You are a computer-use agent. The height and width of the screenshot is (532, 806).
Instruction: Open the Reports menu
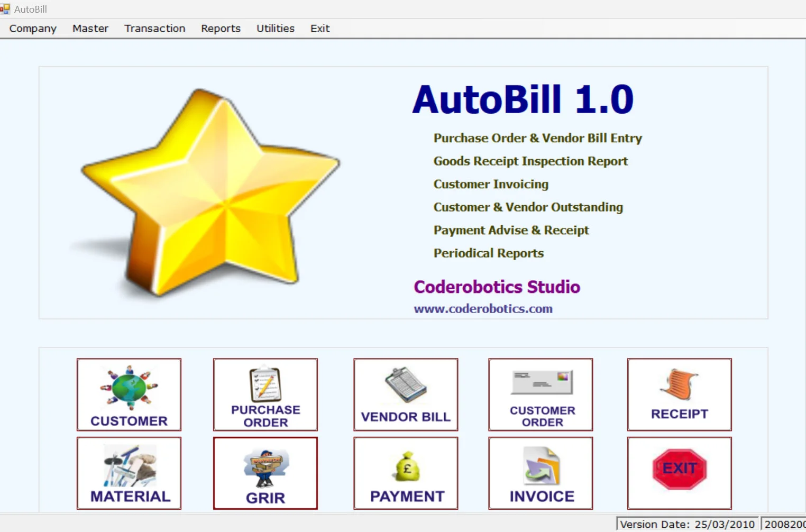click(221, 29)
